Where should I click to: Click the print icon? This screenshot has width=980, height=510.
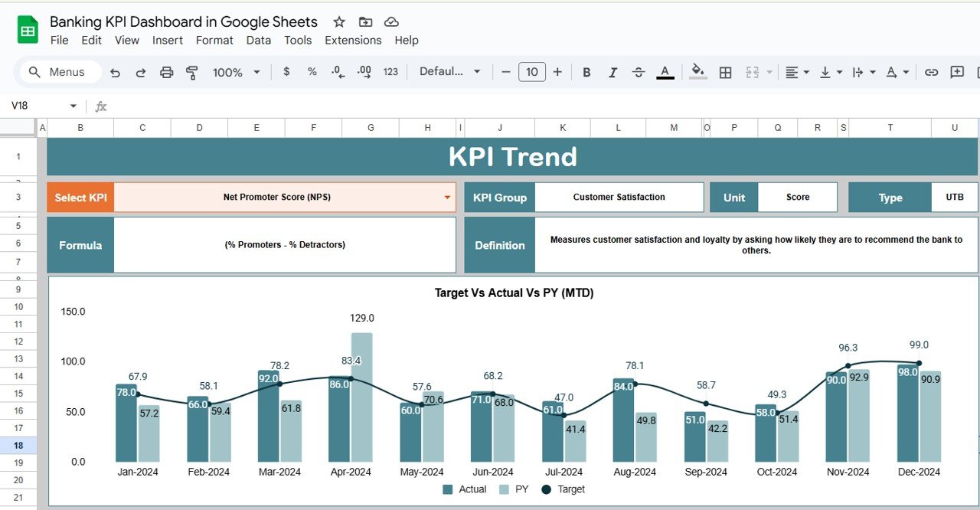click(x=166, y=72)
